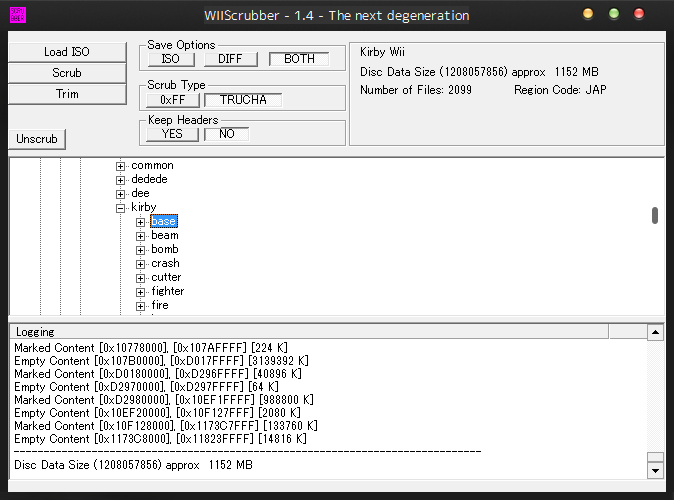
Task: Choose TRUCHA scrub type
Action: coord(243,100)
